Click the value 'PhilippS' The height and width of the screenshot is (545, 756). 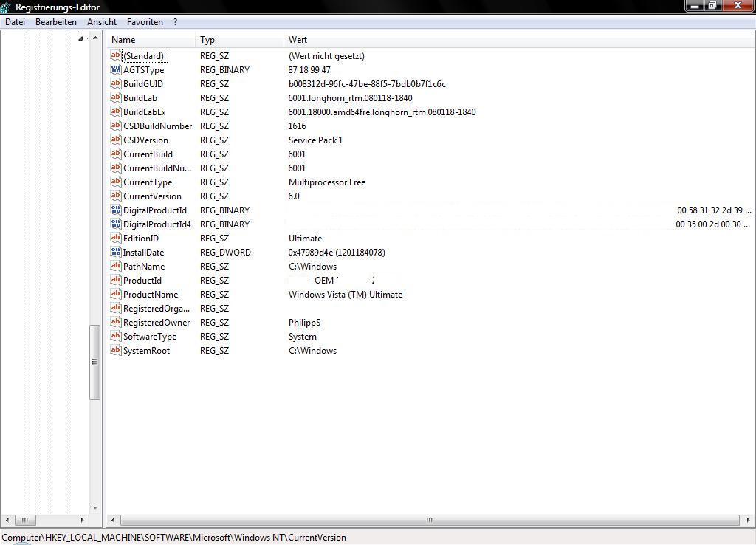point(304,322)
